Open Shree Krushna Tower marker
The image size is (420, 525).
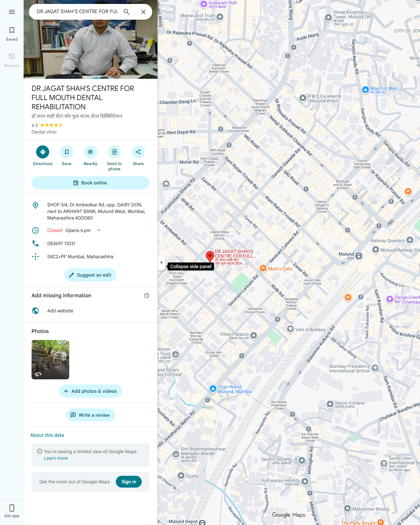(328, 18)
